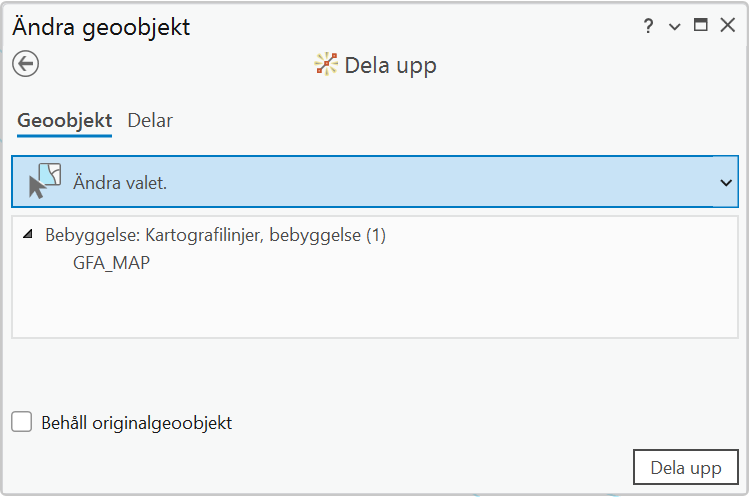Expand the Ändra valet dropdown arrow
Screen dimensions: 750x497
click(726, 183)
